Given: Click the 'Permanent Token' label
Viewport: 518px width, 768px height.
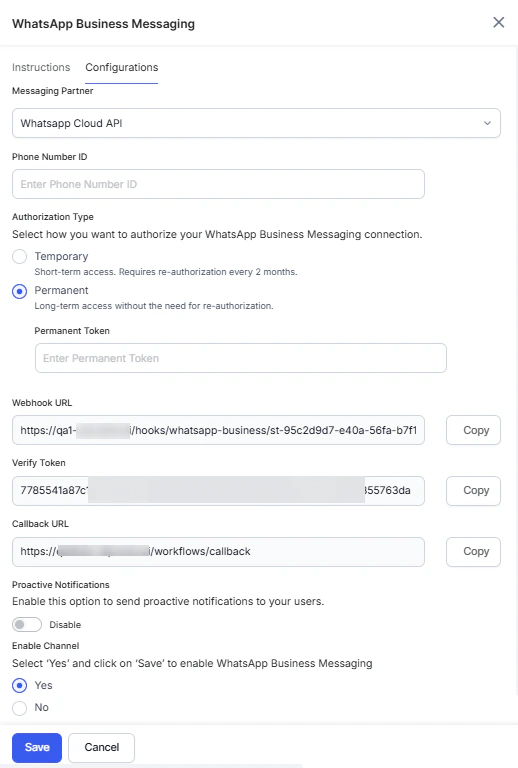Looking at the screenshot, I should (x=72, y=331).
